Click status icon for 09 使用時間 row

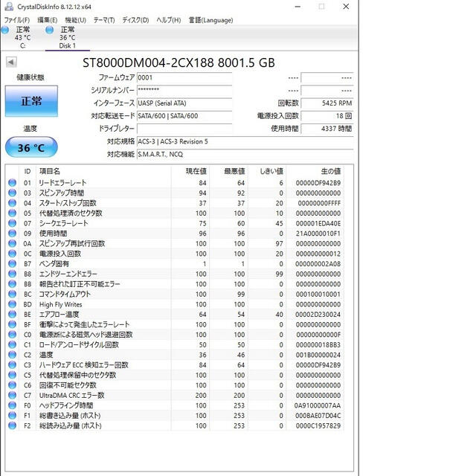coord(12,233)
